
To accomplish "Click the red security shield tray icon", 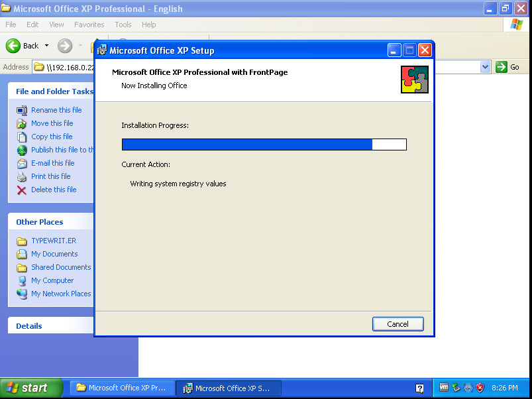I will pos(480,388).
